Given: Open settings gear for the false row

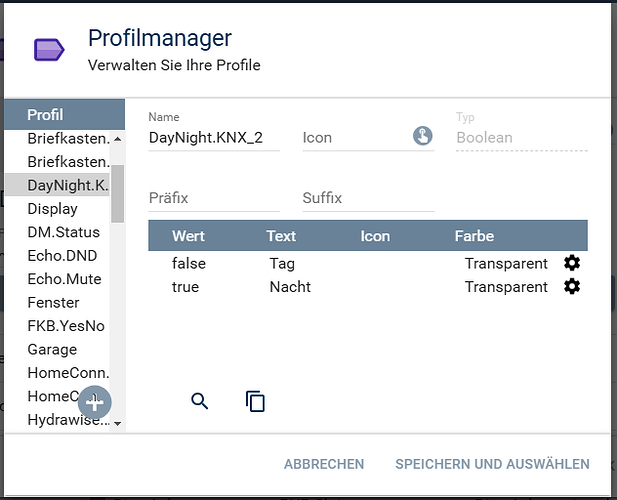Looking at the screenshot, I should pyautogui.click(x=572, y=263).
